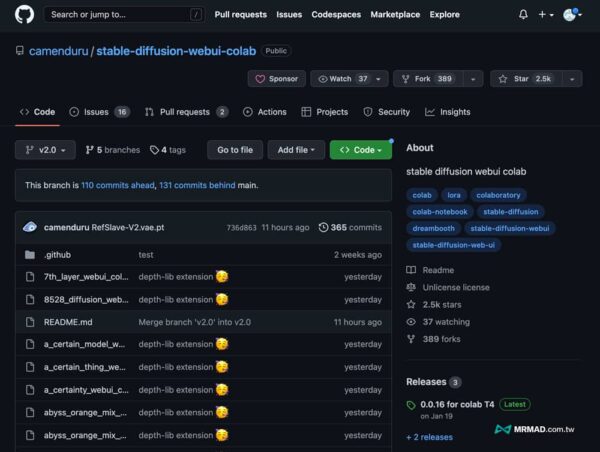Switch to the Issues tab
Viewport: 600px width, 452px height.
tap(99, 112)
